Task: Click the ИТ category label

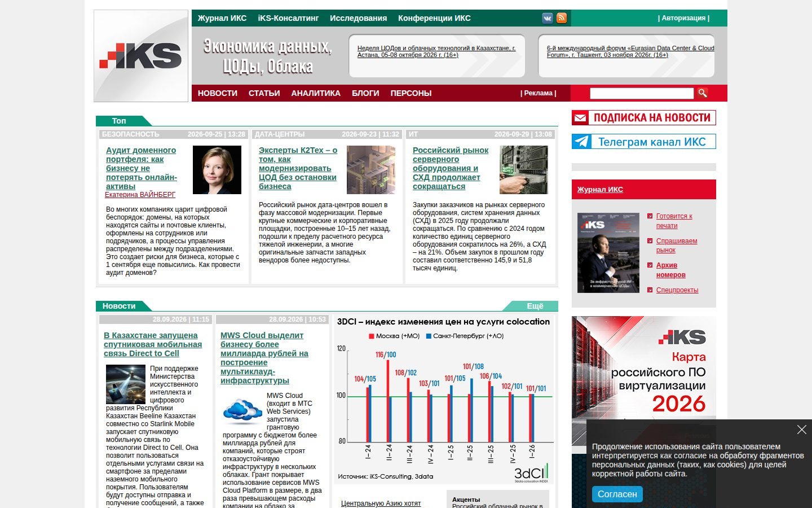Action: [413, 134]
